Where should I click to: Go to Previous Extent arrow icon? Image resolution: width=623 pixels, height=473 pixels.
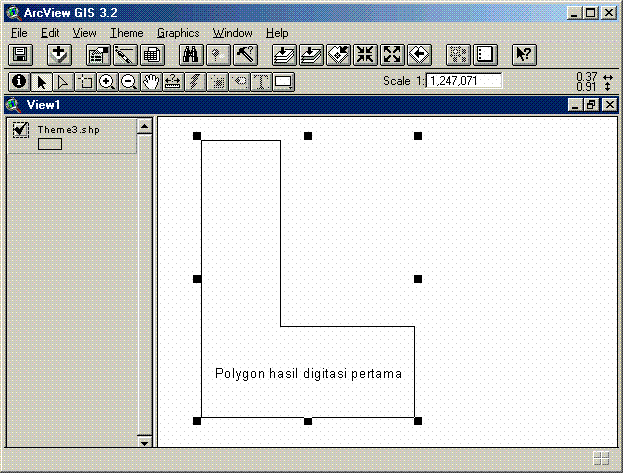click(419, 55)
